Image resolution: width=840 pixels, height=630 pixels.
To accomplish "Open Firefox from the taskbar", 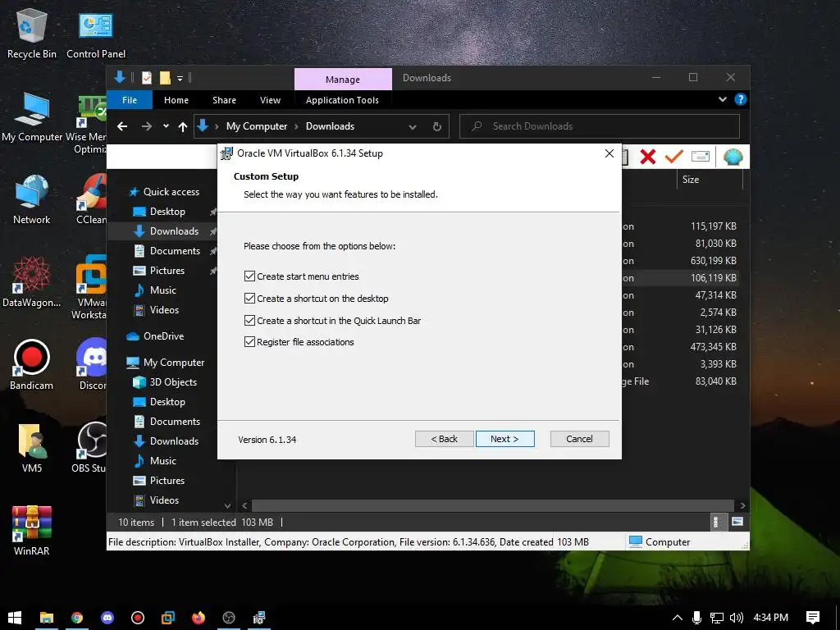I will point(199,618).
